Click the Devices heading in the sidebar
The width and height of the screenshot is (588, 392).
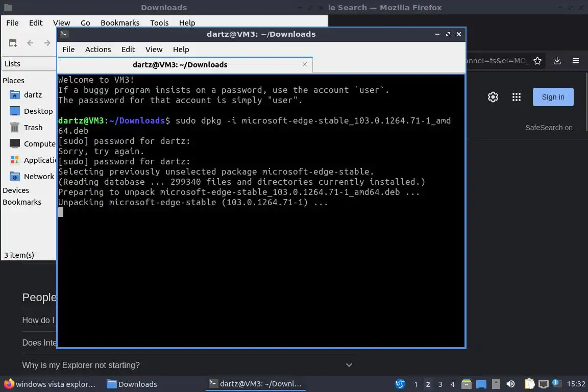click(x=16, y=190)
